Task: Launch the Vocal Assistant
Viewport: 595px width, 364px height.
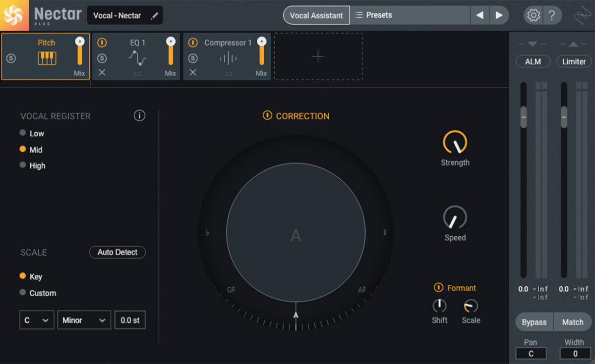Action: [316, 15]
